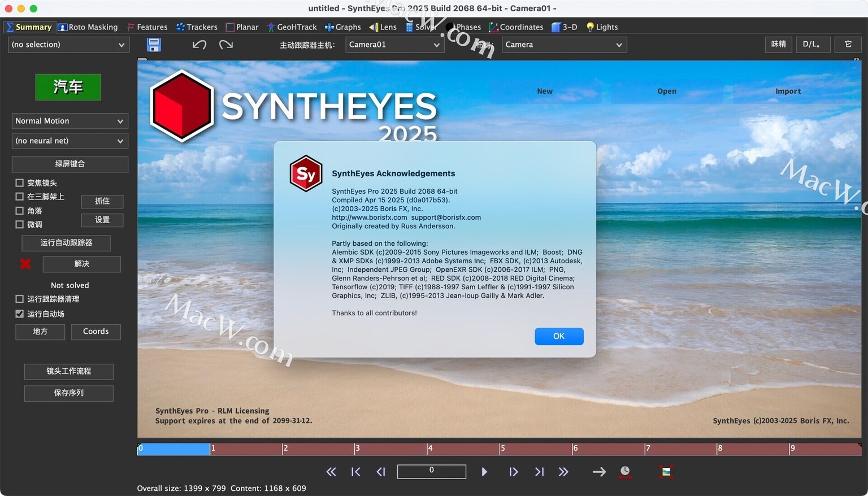Switch to the Features room
The width and height of the screenshot is (868, 496).
[x=147, y=27]
